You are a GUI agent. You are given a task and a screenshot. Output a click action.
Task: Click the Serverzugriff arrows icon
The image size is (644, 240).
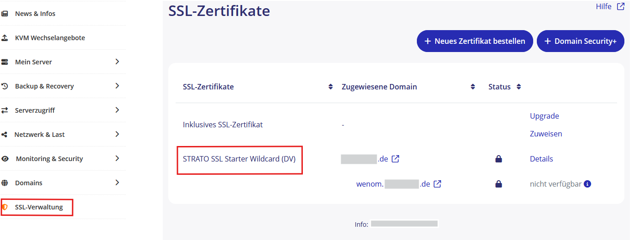click(5, 110)
